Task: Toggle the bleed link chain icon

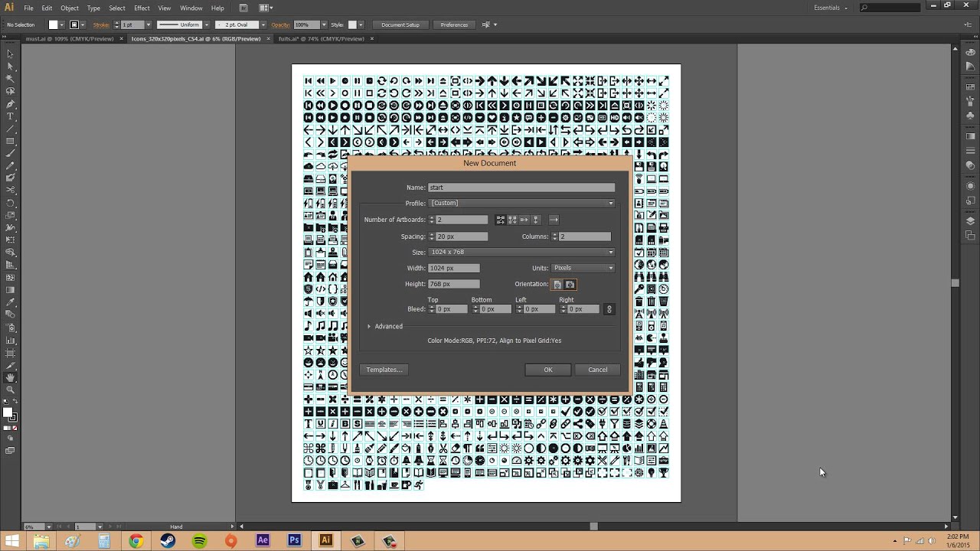Action: (x=609, y=308)
